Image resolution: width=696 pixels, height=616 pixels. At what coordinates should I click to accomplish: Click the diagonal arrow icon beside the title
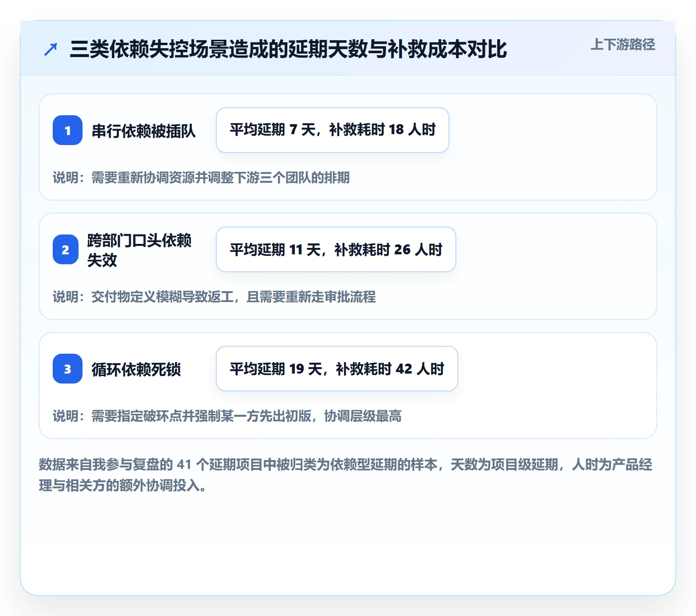click(x=50, y=49)
